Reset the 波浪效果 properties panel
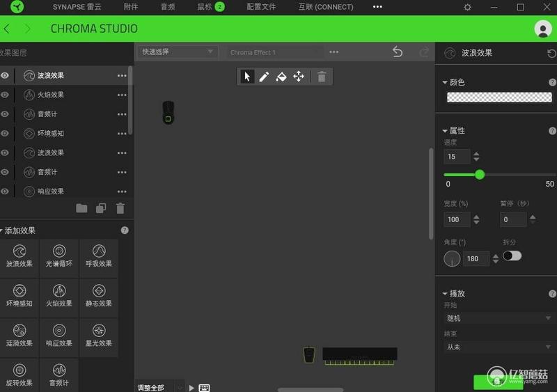The image size is (557, 392). click(x=551, y=54)
